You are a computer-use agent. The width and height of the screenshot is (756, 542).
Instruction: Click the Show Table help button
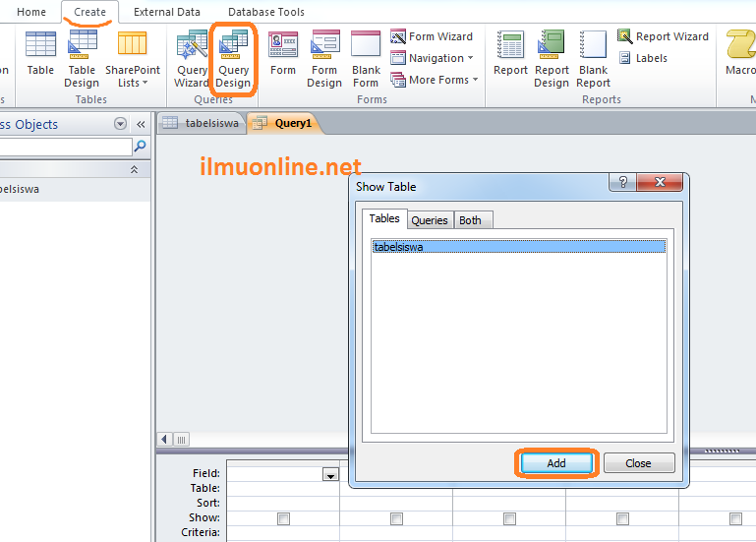[x=623, y=182]
